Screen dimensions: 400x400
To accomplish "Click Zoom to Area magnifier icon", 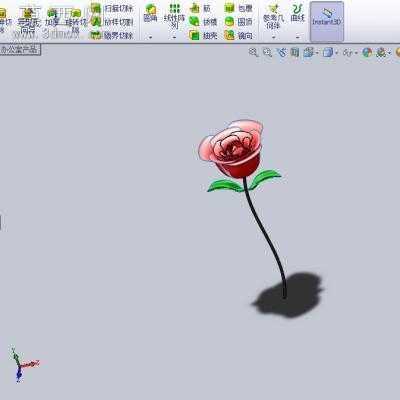I will tap(267, 52).
